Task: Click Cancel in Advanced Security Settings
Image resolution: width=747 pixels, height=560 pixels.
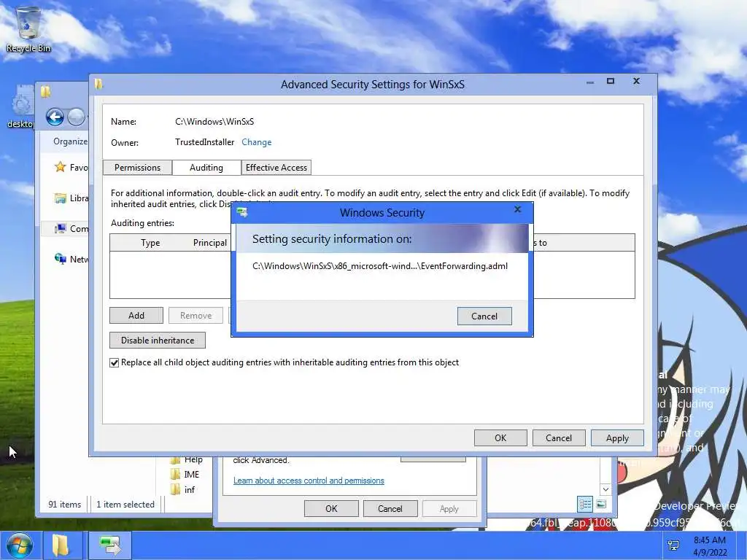Action: (559, 438)
